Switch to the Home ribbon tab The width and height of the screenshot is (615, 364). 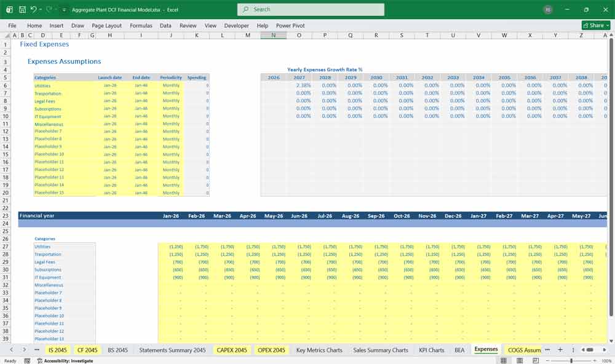34,25
